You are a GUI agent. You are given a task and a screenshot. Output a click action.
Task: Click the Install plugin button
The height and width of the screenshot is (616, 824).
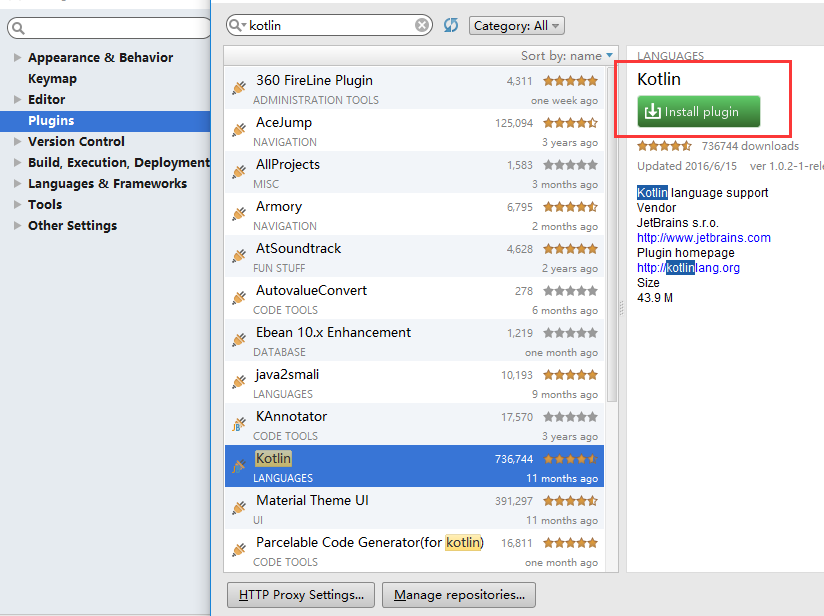pyautogui.click(x=698, y=111)
